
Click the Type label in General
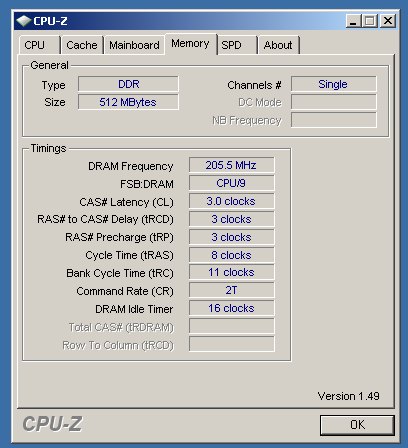pyautogui.click(x=53, y=85)
